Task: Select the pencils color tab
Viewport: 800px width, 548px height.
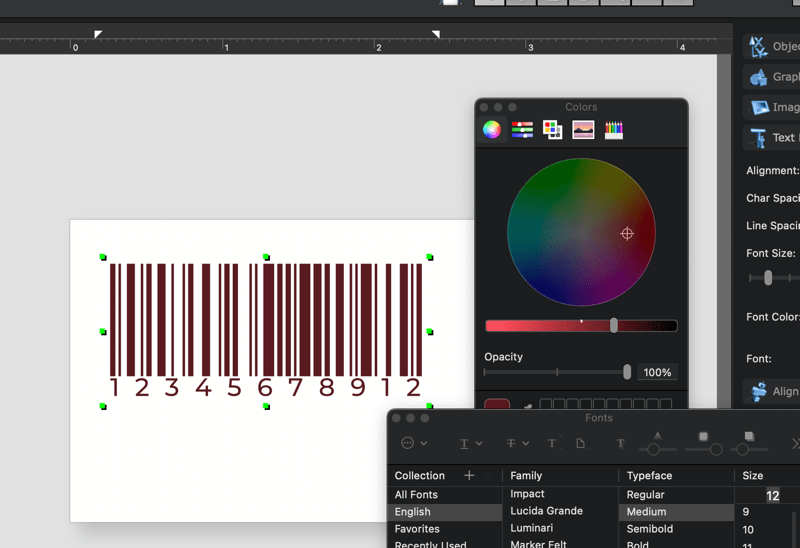Action: 614,130
